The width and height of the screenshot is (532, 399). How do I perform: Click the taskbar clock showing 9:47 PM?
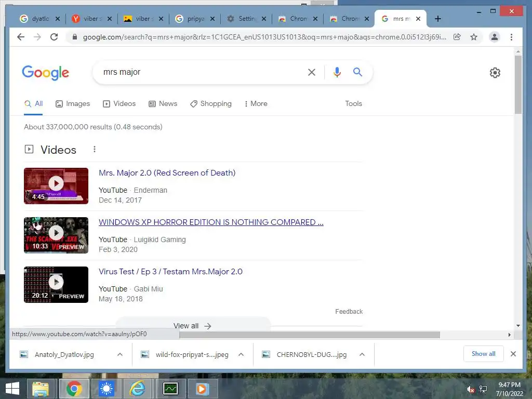pyautogui.click(x=509, y=389)
